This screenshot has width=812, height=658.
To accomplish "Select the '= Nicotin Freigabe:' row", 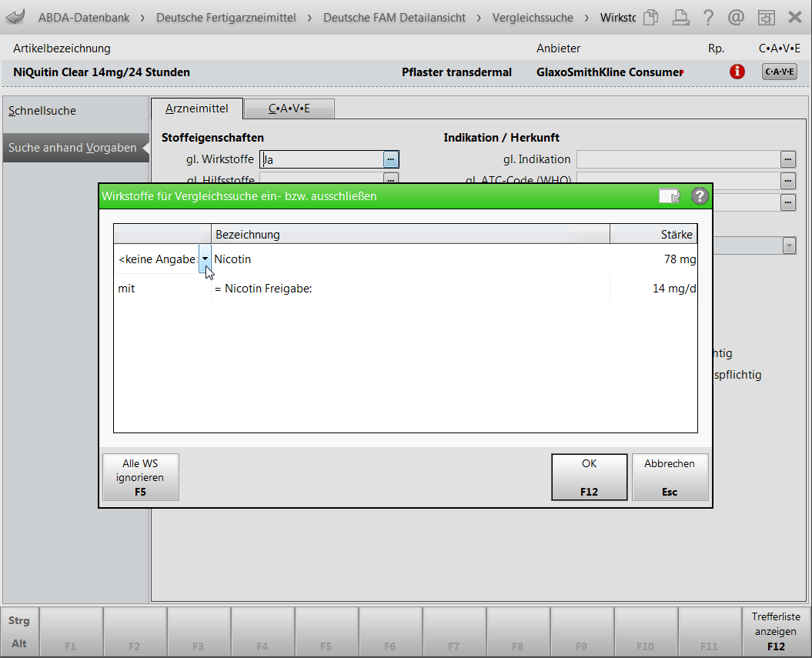I will [411, 289].
